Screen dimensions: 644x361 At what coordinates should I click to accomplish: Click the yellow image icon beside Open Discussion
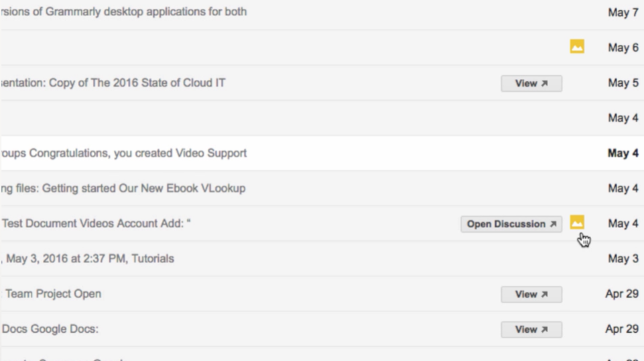point(577,223)
